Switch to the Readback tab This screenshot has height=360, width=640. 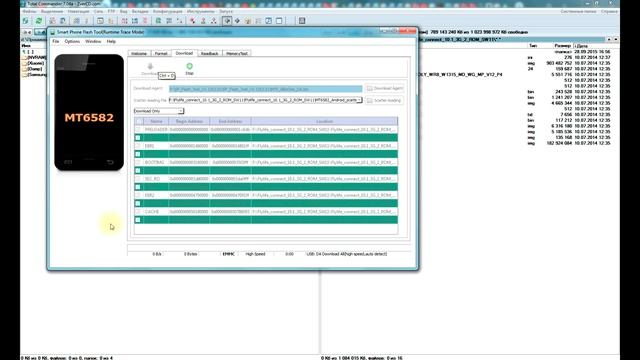tap(209, 53)
